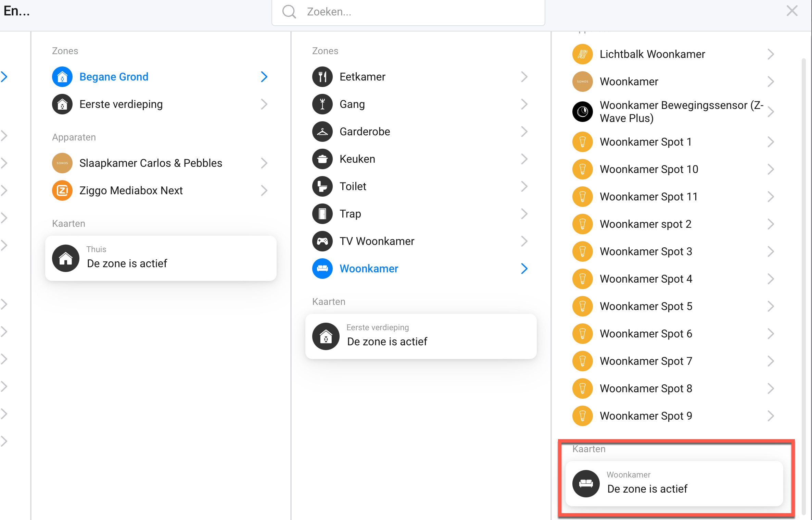
Task: Click the Woonkamer Spot 1 bulb icon
Action: [x=582, y=142]
